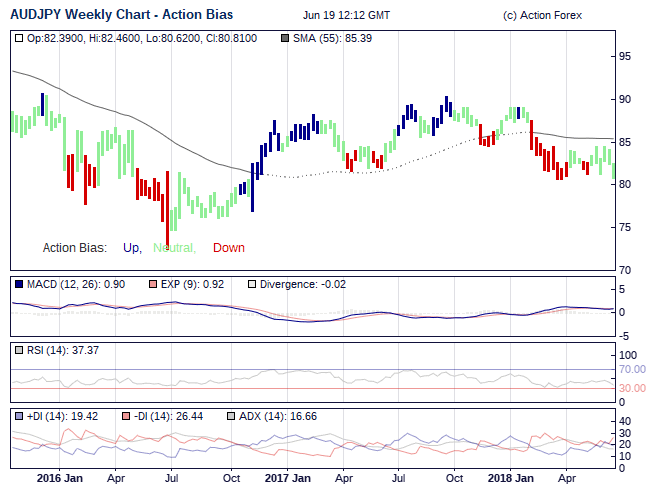
Task: Click the blue 'Up,' legend word
Action: (132, 248)
